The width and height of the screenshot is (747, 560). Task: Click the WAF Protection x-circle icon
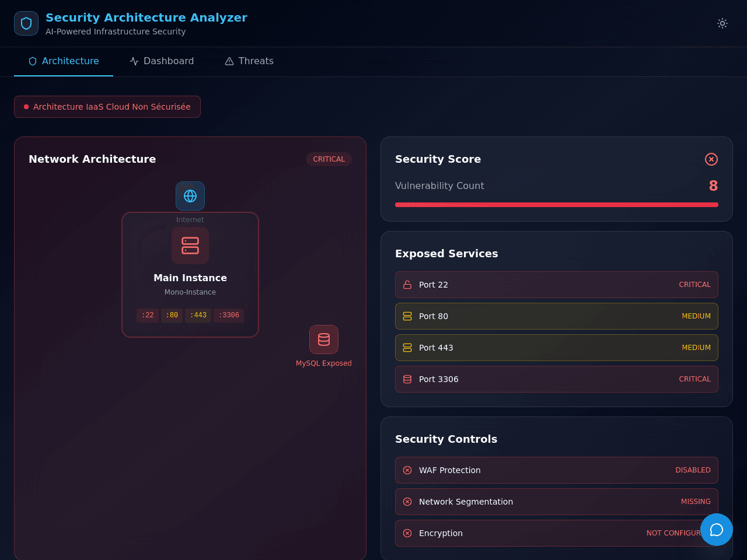(407, 470)
